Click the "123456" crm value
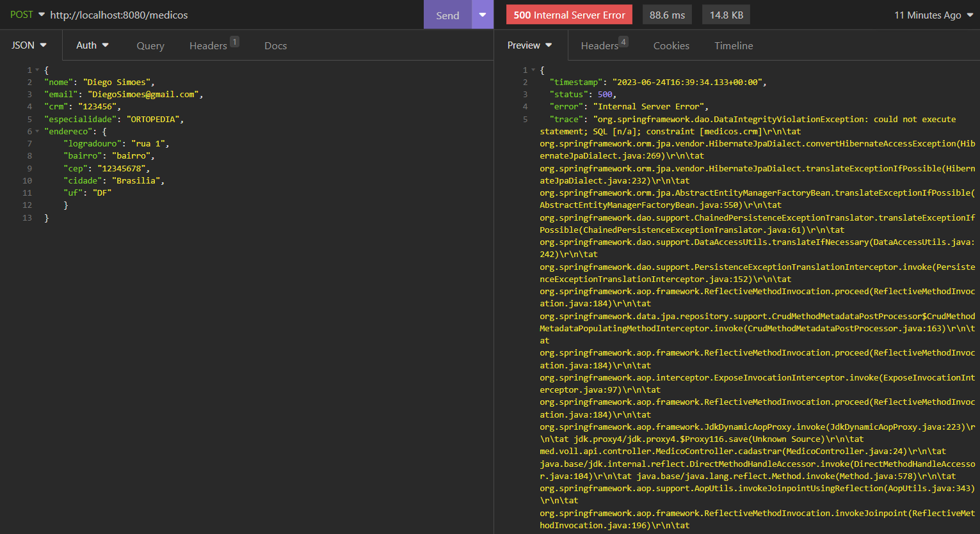 [97, 107]
